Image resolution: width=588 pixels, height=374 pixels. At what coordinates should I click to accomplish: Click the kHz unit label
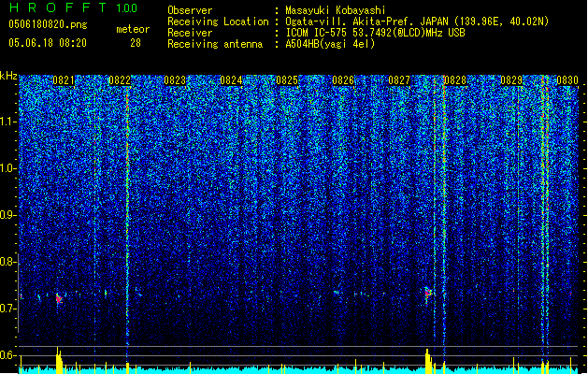point(8,76)
